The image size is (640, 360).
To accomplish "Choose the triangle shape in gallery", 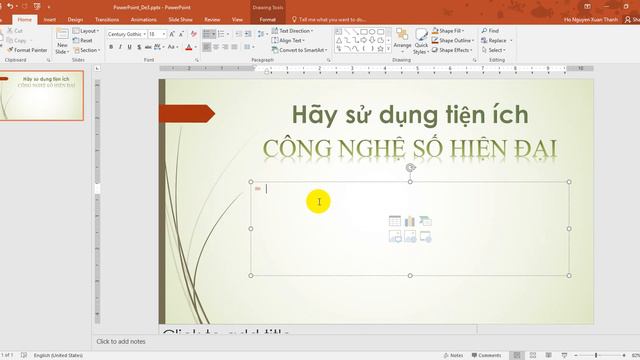I will tap(339, 40).
